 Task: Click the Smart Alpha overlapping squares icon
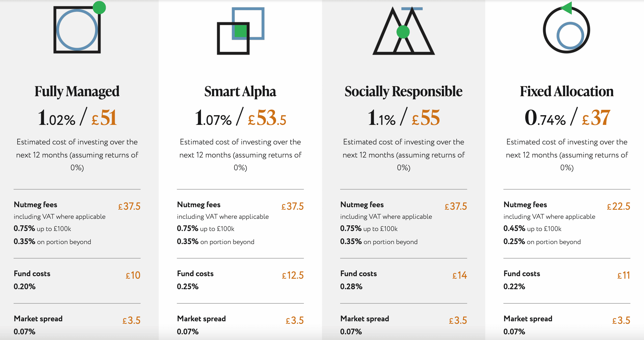[241, 31]
